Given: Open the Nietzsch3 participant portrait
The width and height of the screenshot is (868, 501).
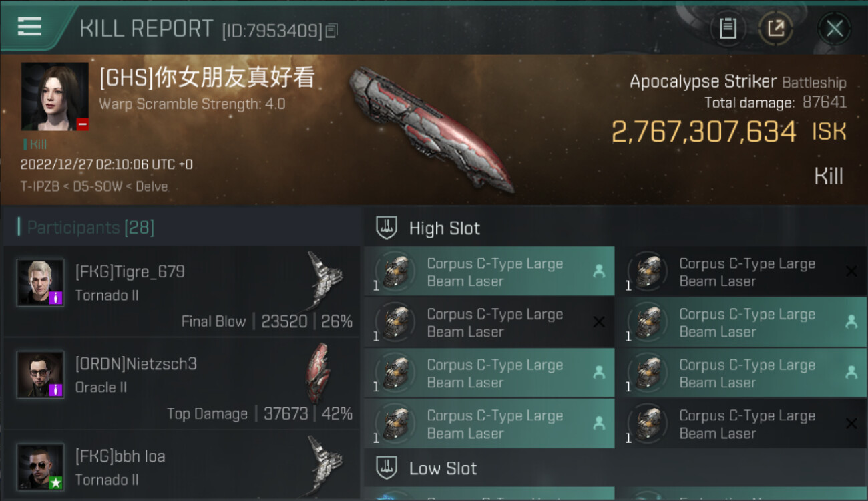Looking at the screenshot, I should tap(41, 375).
